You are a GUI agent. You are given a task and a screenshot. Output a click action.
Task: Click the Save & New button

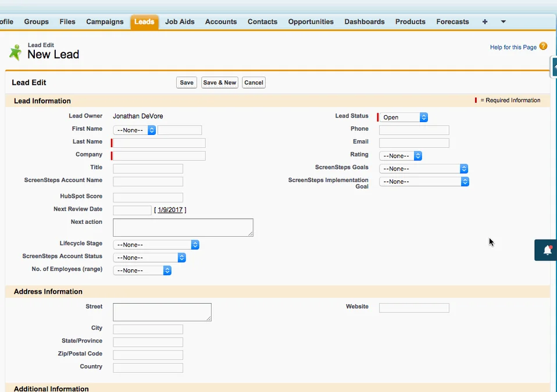click(x=220, y=83)
